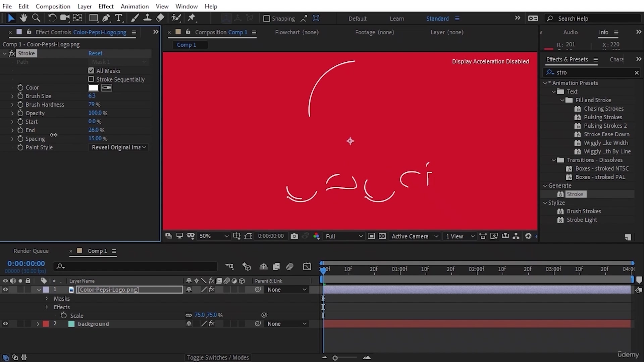Click the End value 26.0
Viewport: 644px width, 362px height.
coord(94,130)
